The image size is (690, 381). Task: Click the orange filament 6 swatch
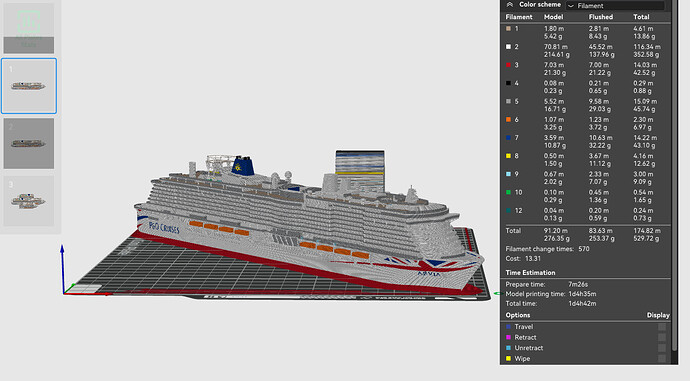click(509, 119)
